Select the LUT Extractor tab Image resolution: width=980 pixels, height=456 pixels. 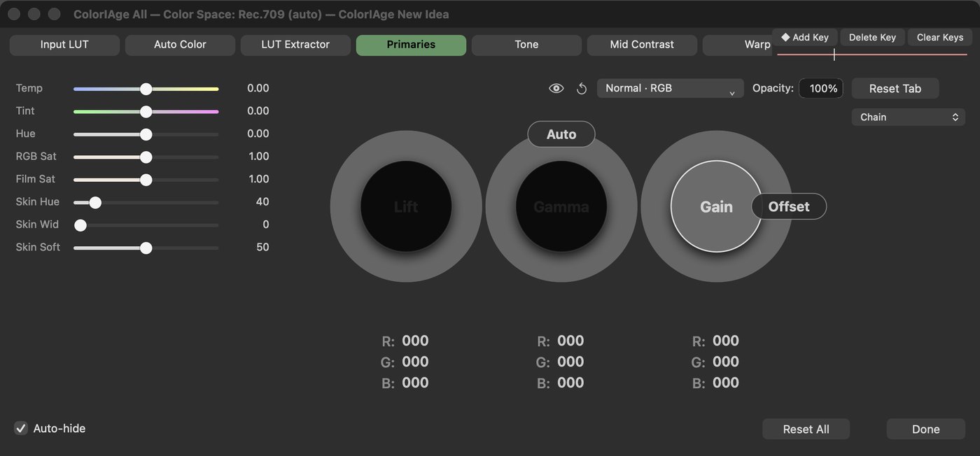pyautogui.click(x=295, y=45)
